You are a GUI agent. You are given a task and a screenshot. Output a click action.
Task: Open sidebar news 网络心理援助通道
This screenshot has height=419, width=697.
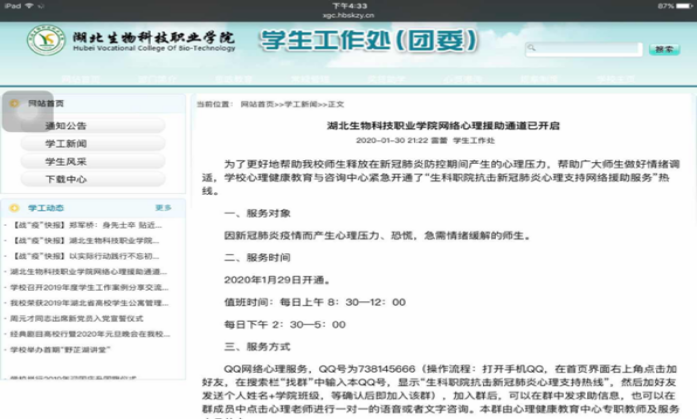click(88, 271)
